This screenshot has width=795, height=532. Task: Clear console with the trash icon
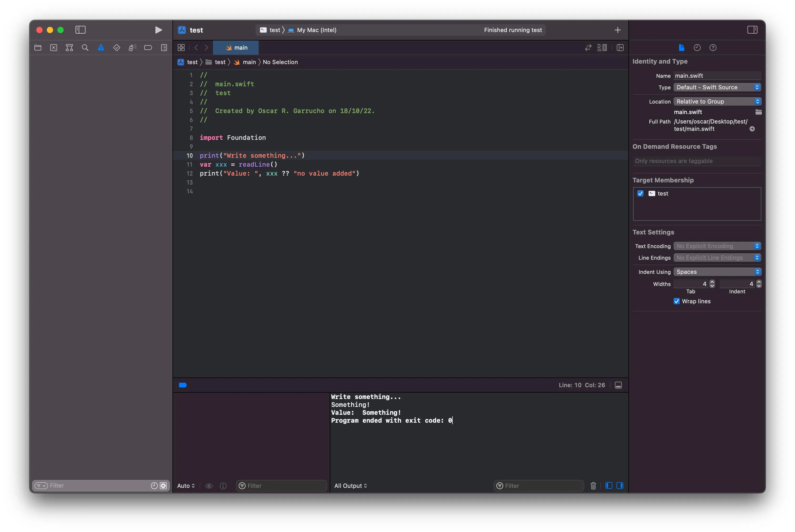(593, 485)
